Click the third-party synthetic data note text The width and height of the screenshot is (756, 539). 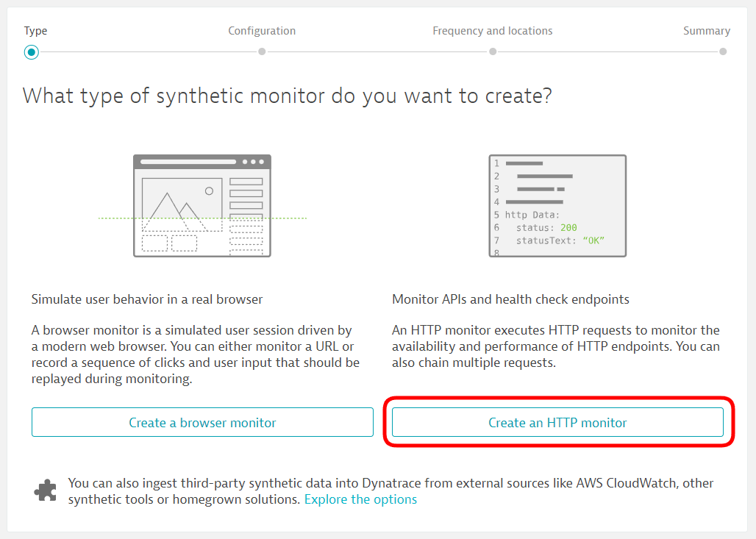[390, 484]
